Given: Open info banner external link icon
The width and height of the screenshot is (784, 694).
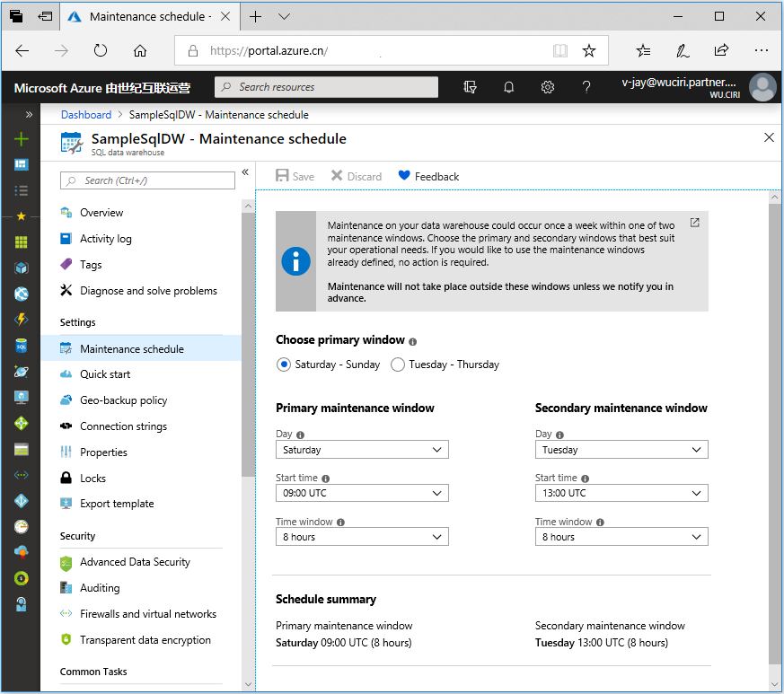Looking at the screenshot, I should [x=694, y=223].
